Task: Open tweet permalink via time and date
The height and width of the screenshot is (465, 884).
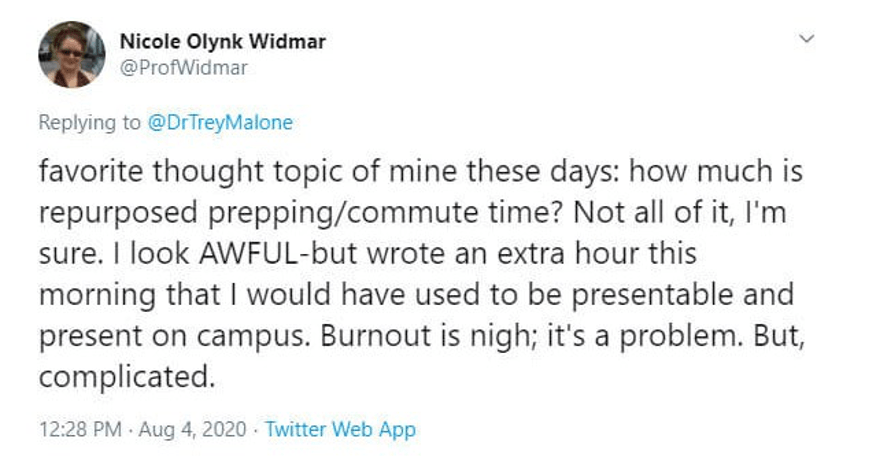Action: coord(143,429)
